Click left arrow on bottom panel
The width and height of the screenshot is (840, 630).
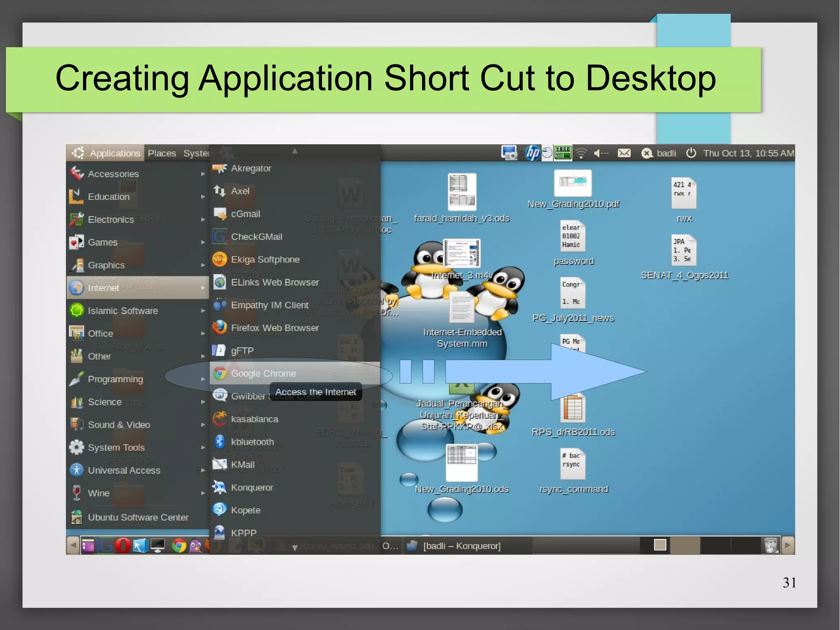[73, 545]
